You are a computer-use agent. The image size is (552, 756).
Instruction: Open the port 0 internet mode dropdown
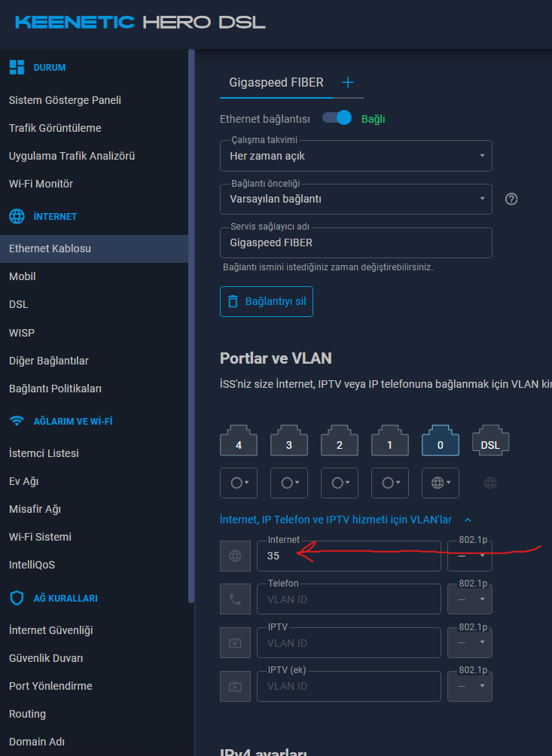click(440, 483)
